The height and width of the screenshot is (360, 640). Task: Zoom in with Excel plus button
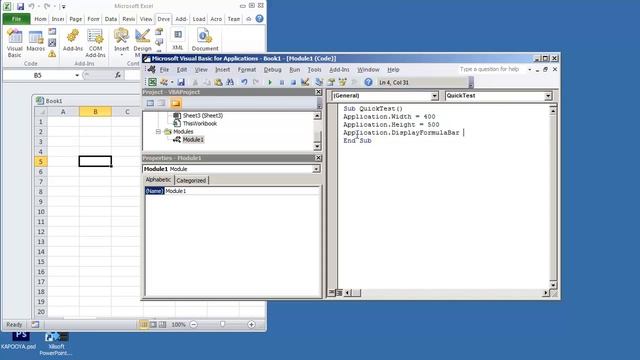251,324
